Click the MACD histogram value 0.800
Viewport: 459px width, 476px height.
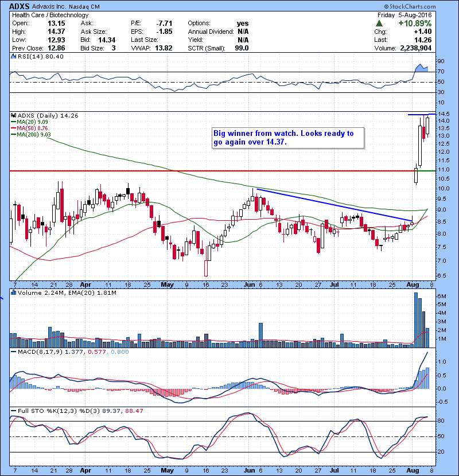pyautogui.click(x=120, y=352)
